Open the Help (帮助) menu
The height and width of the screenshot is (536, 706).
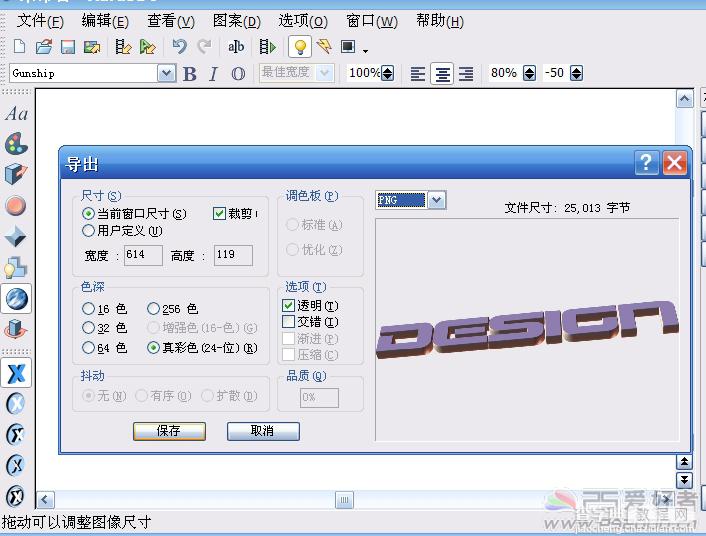pyautogui.click(x=440, y=21)
